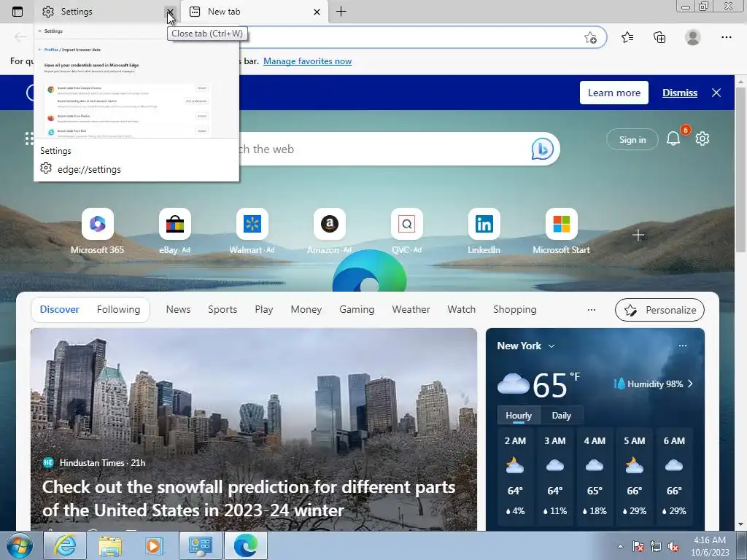Open the News category
747x560 pixels.
178,309
